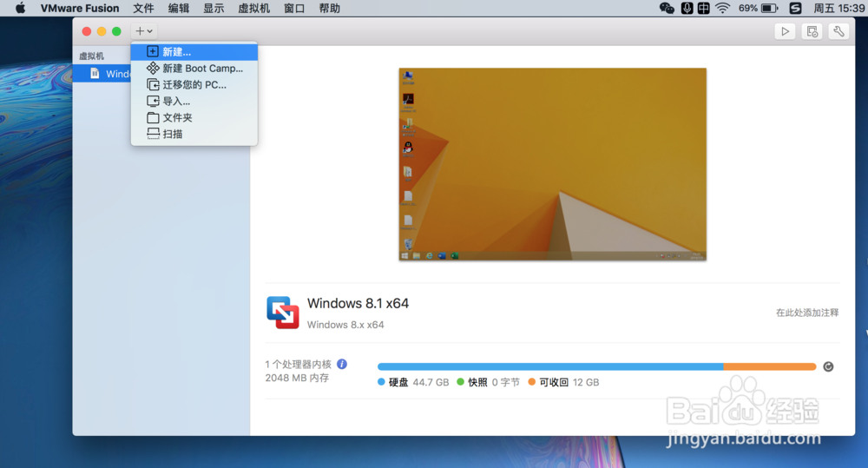Click the clock 周五 15:39
868x468 pixels.
838,9
